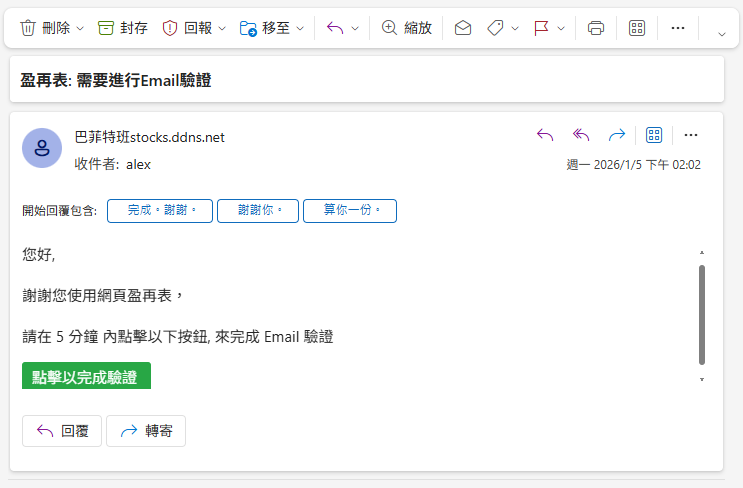Mark message as unread envelope icon

(462, 28)
